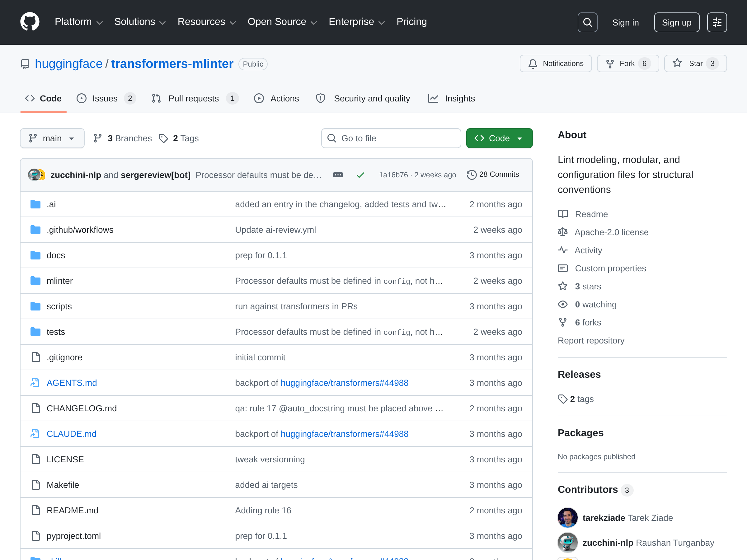Focus the Go to file search field
This screenshot has height=560, width=747.
391,138
